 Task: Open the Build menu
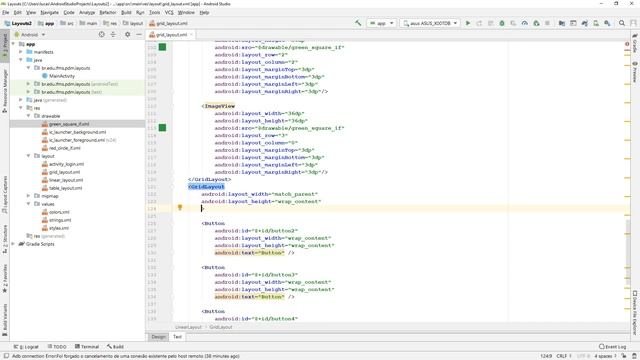tap(126, 13)
